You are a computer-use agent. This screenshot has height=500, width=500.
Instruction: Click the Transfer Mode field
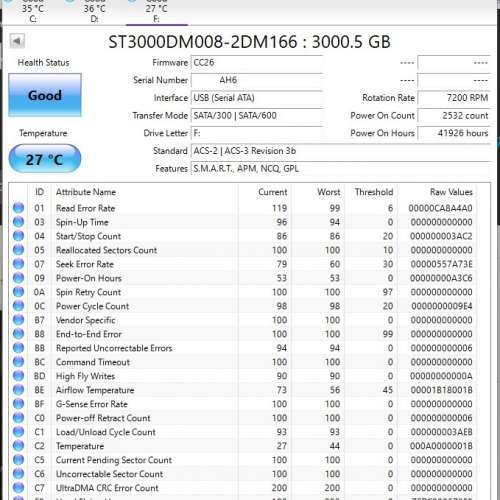click(x=257, y=116)
